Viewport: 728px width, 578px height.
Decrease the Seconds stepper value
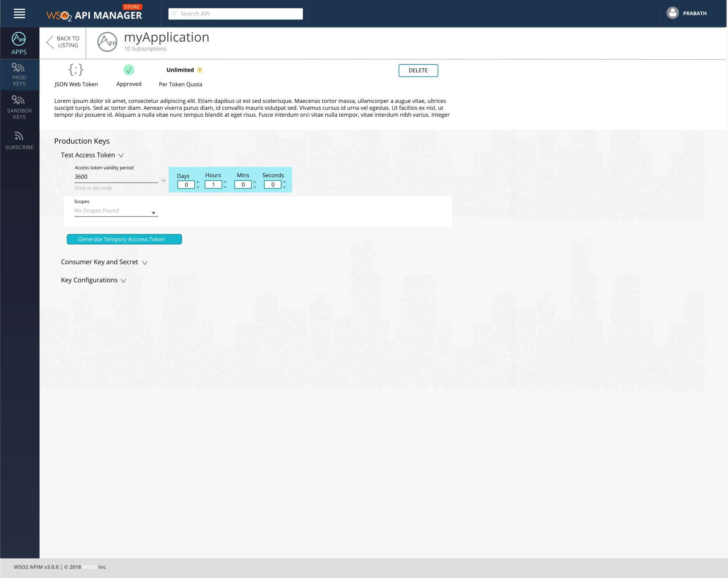(285, 187)
